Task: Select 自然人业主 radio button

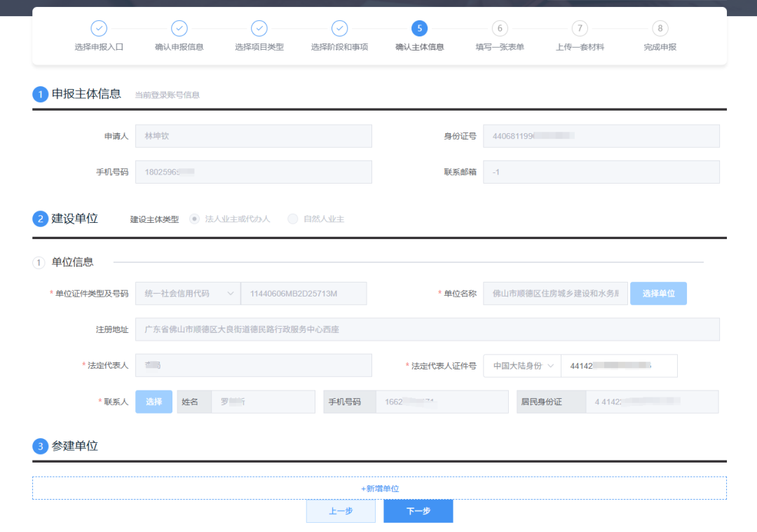Action: pos(293,219)
